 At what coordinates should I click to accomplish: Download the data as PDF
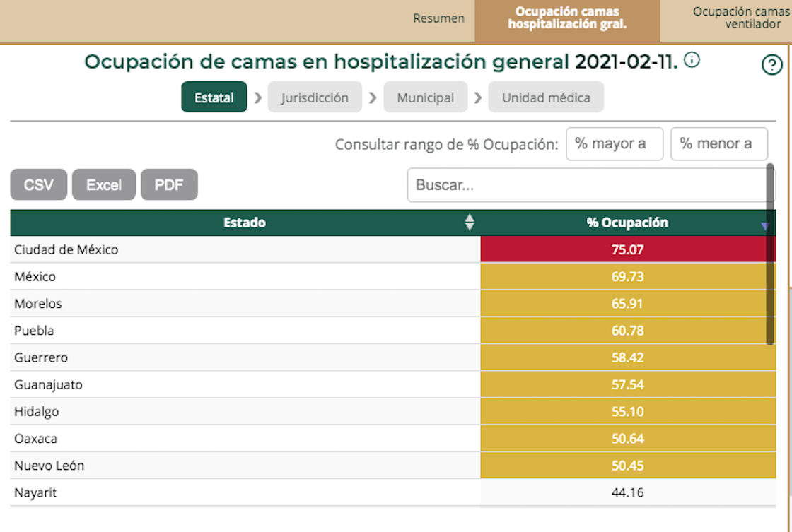coord(169,184)
